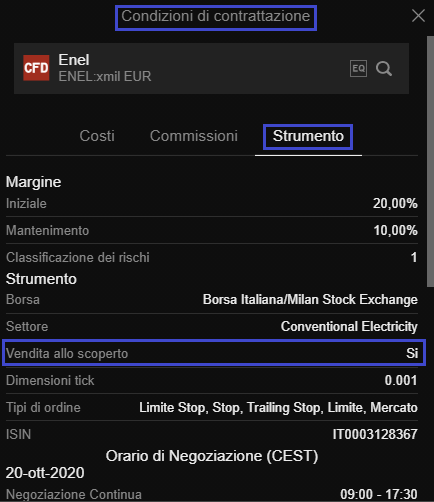Screen dimensions: 434x502
Task: Switch to the Costi tab
Action: pyautogui.click(x=97, y=136)
